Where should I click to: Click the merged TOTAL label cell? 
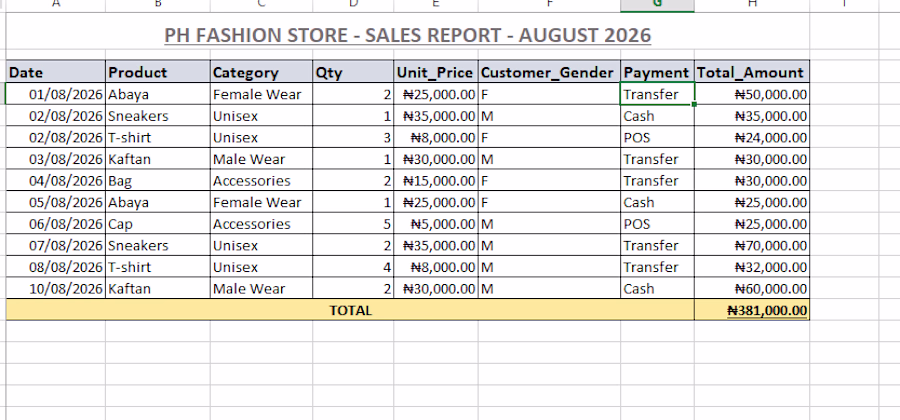click(350, 310)
